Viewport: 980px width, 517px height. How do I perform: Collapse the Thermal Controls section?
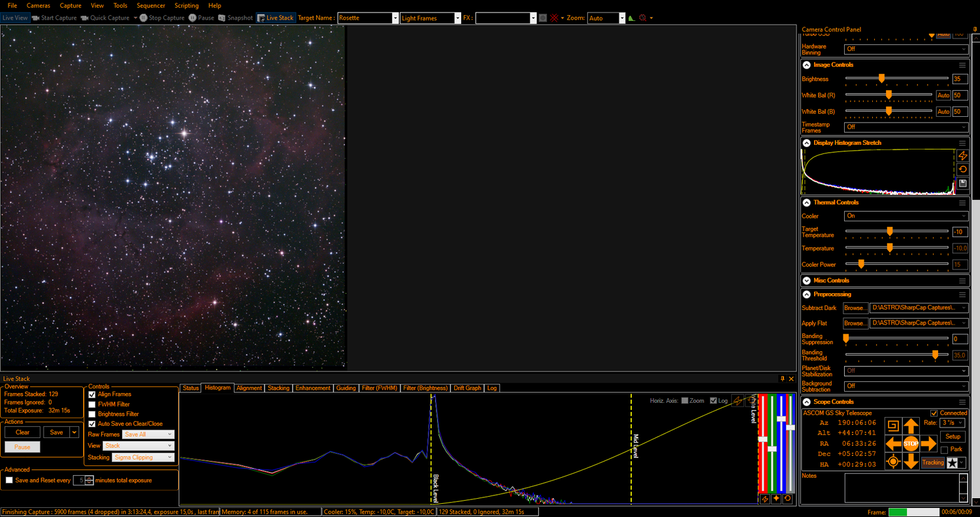[807, 203]
